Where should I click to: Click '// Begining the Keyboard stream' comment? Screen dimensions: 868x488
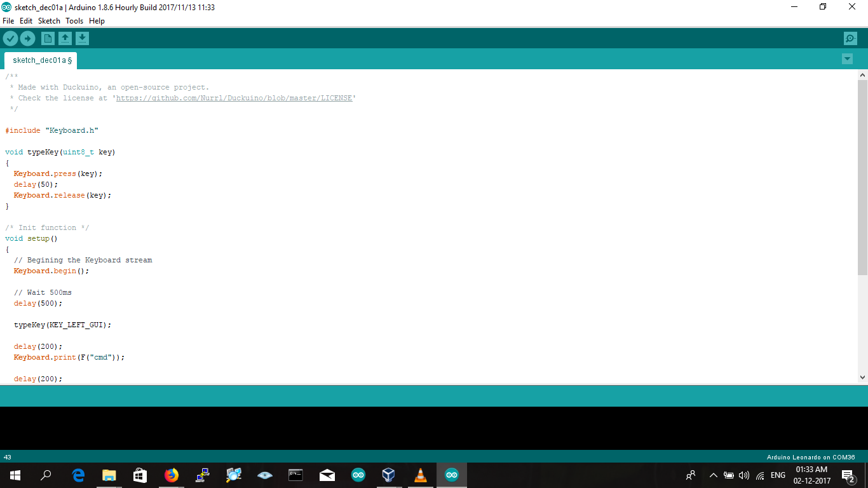tap(83, 260)
